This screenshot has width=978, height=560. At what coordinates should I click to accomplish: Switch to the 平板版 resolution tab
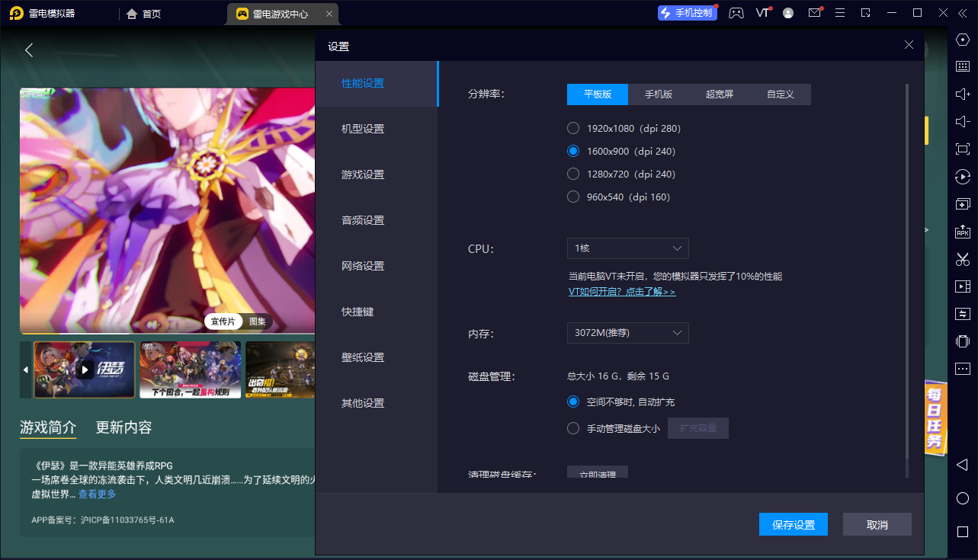click(x=598, y=94)
